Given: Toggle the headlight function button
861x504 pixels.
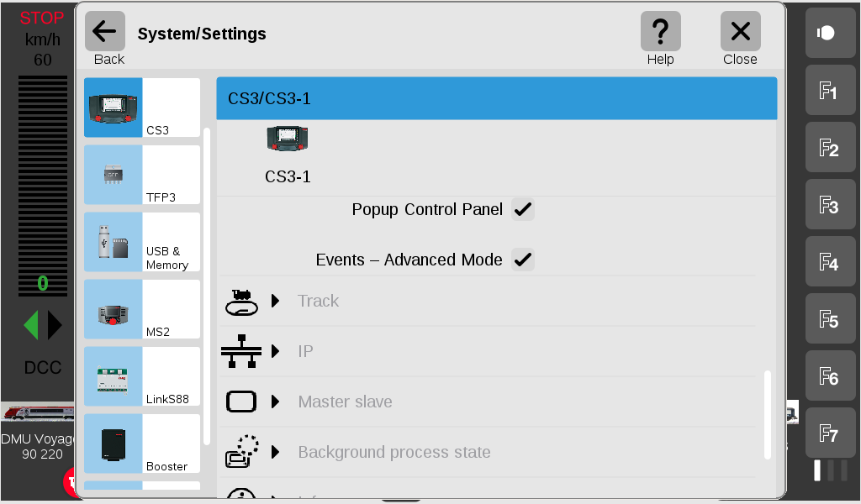Looking at the screenshot, I should [830, 33].
